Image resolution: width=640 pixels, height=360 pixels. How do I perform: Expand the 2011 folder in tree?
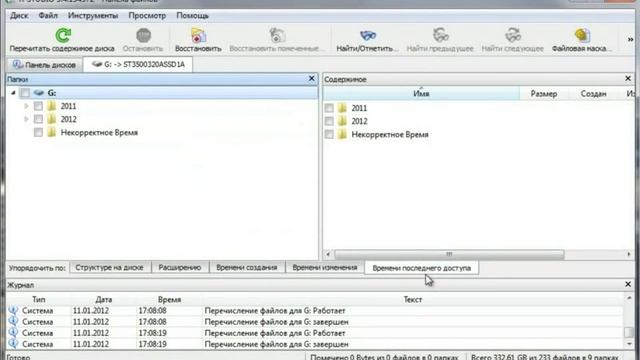click(26, 106)
